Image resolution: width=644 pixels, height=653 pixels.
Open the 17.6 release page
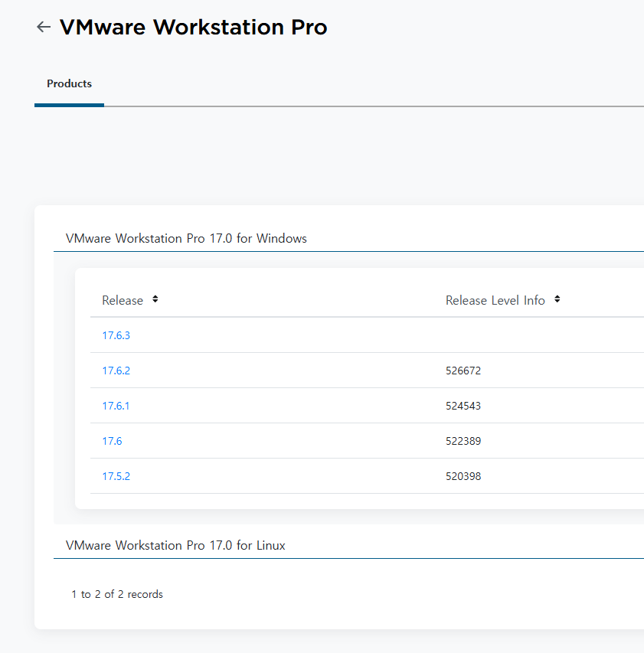point(112,441)
